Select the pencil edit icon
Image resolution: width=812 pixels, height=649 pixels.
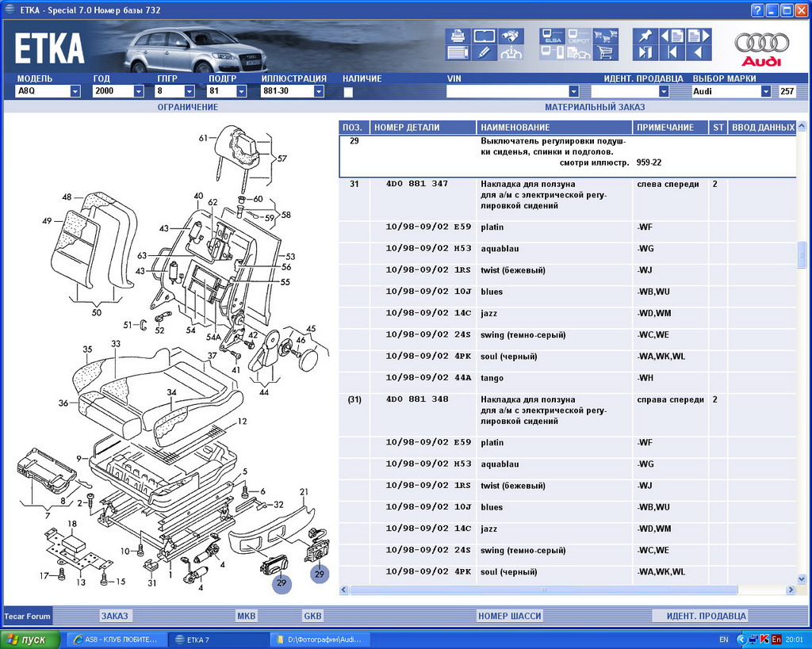click(x=485, y=53)
